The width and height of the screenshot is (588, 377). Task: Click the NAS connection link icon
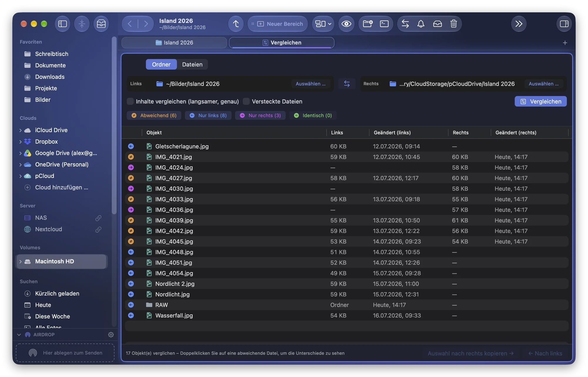(98, 218)
